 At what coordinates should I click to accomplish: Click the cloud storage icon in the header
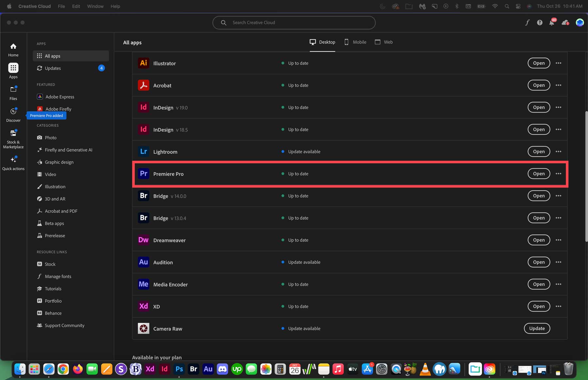pos(565,23)
